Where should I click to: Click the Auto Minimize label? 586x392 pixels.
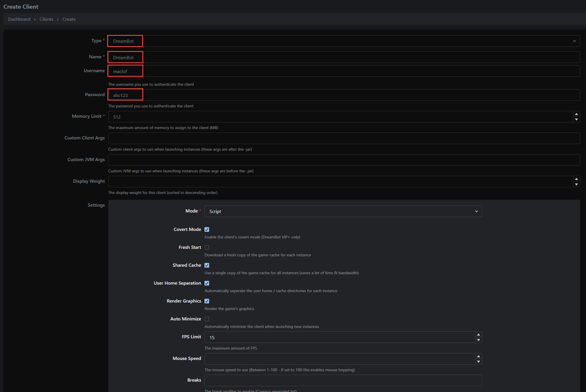point(186,319)
